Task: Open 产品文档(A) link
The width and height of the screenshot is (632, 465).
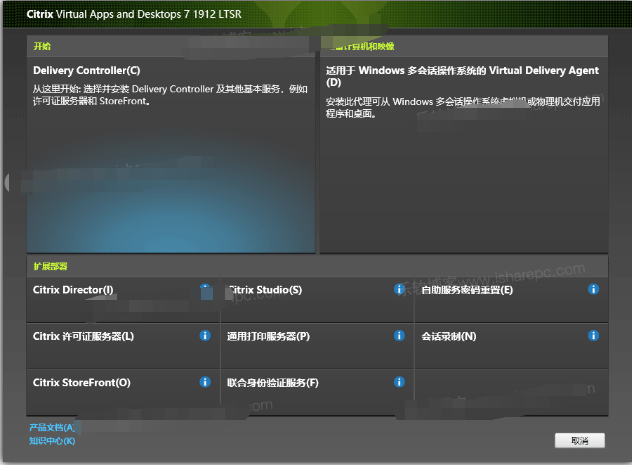Action: click(x=52, y=428)
